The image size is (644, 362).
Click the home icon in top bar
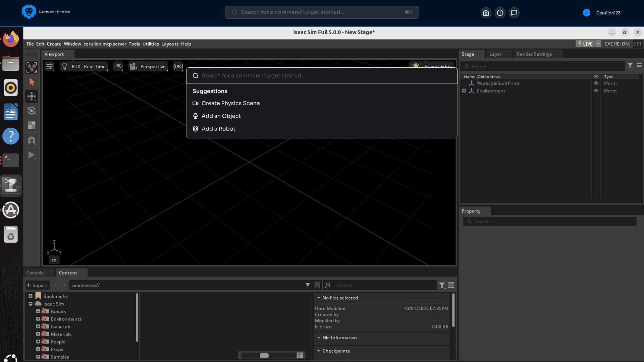click(x=486, y=13)
